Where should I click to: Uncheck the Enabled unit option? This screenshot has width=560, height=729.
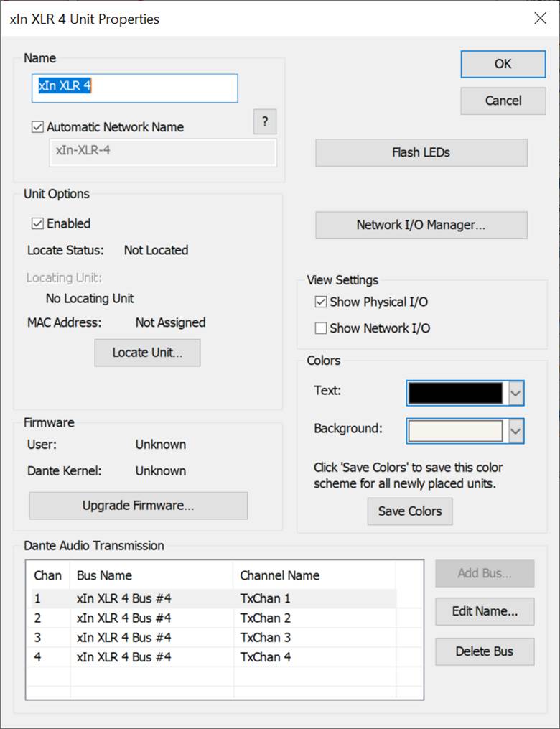point(37,223)
